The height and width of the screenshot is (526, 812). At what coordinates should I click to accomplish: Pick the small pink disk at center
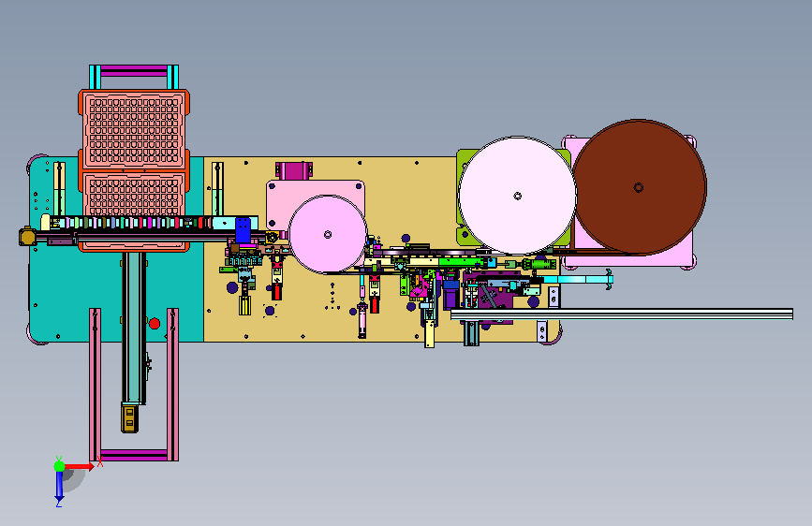pyautogui.click(x=328, y=235)
